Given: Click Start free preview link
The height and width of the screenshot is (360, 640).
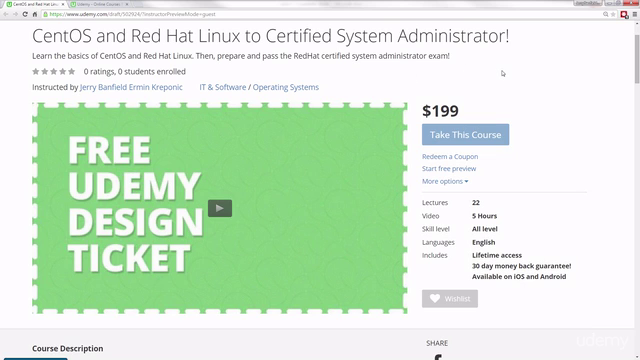Looking at the screenshot, I should [x=449, y=169].
